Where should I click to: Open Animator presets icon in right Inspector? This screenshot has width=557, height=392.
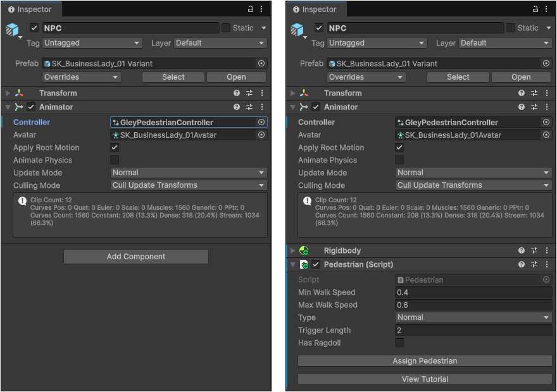[x=534, y=107]
